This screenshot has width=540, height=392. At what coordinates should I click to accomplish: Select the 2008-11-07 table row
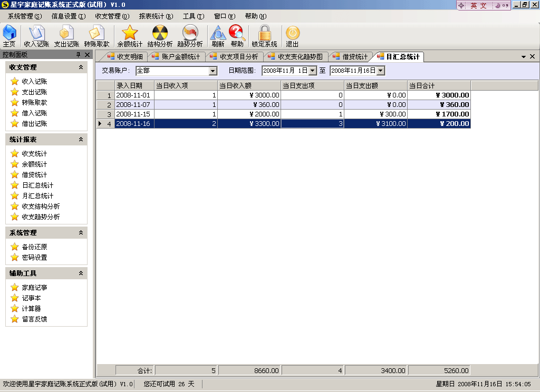click(x=133, y=105)
